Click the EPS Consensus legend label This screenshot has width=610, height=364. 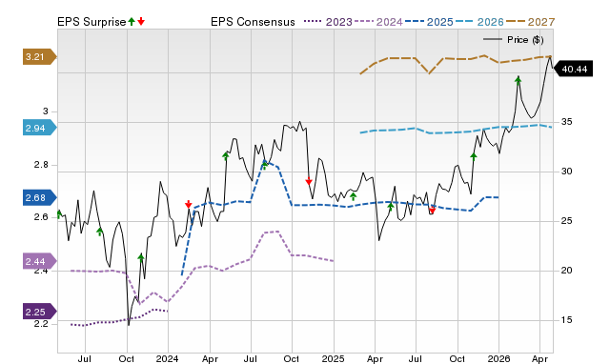pos(253,22)
